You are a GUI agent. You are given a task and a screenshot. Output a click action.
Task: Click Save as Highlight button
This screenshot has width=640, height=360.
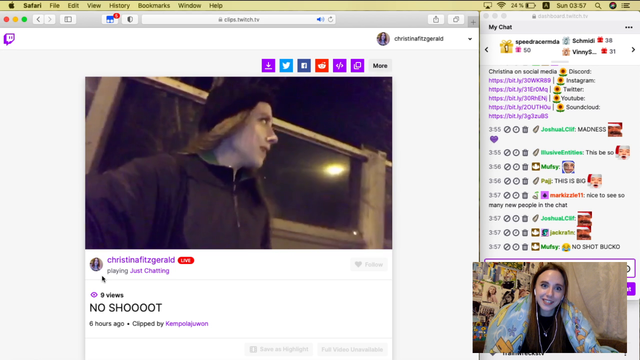279,349
